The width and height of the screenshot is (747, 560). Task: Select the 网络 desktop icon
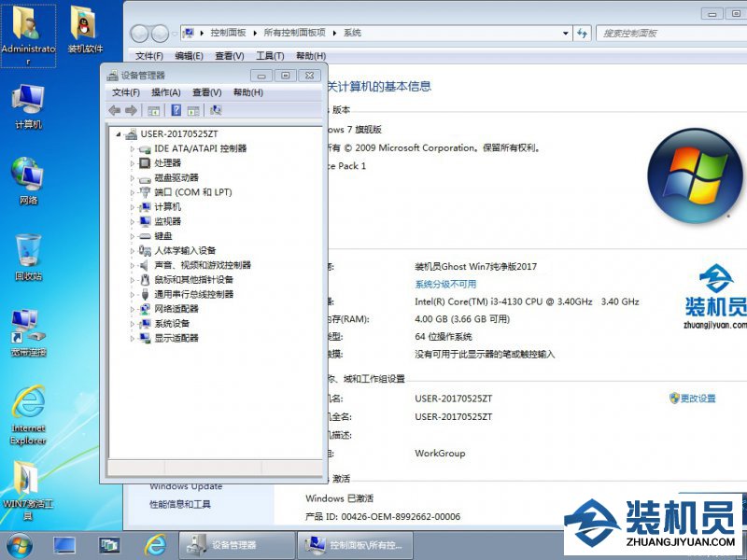coord(28,181)
